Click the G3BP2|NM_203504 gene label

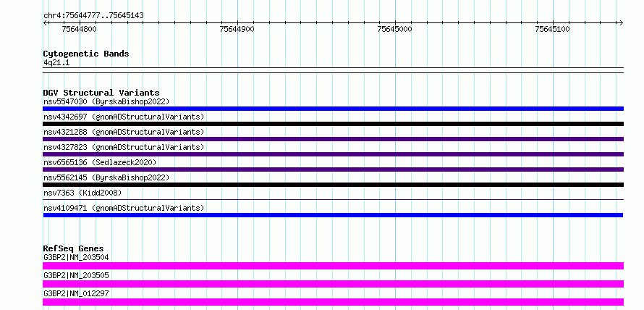pyautogui.click(x=76, y=258)
